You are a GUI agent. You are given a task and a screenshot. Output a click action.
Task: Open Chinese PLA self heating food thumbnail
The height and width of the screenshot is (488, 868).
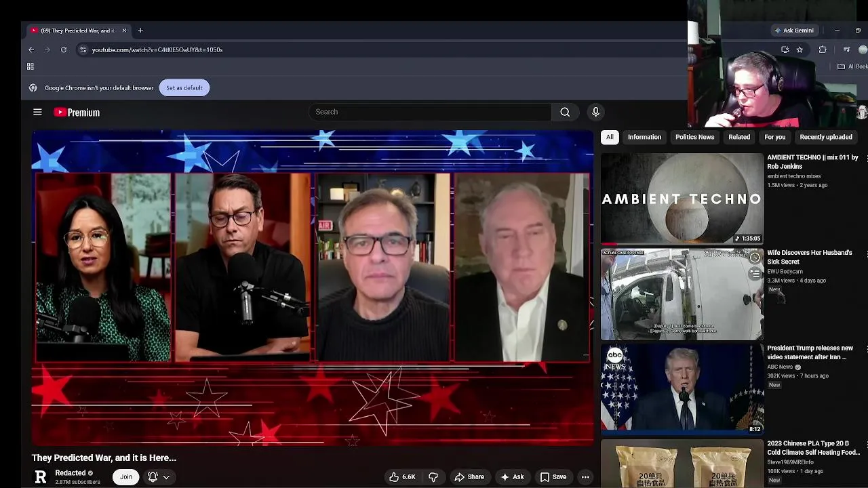682,464
